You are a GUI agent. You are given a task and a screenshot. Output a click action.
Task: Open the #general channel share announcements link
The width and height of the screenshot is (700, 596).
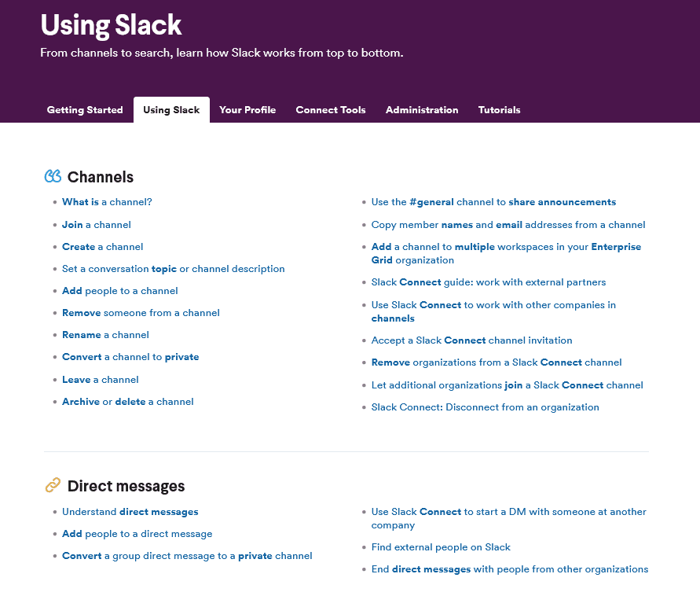pos(493,202)
